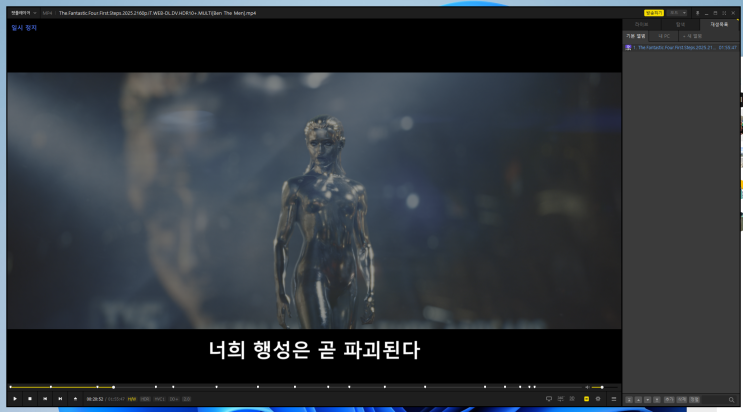This screenshot has height=412, width=743.
Task: Adjust the volume slider knob
Action: (x=602, y=387)
